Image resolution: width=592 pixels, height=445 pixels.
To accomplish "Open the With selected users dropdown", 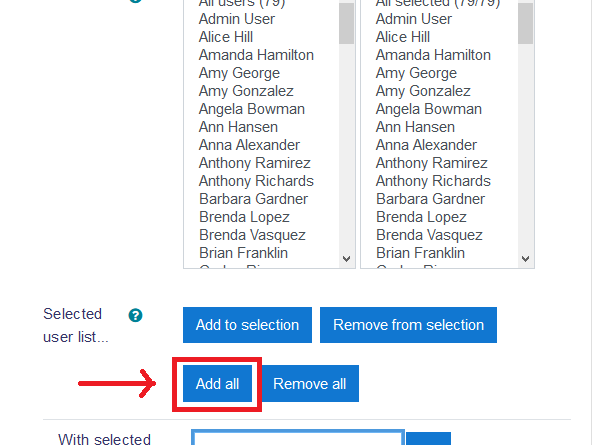I will pyautogui.click(x=298, y=438).
